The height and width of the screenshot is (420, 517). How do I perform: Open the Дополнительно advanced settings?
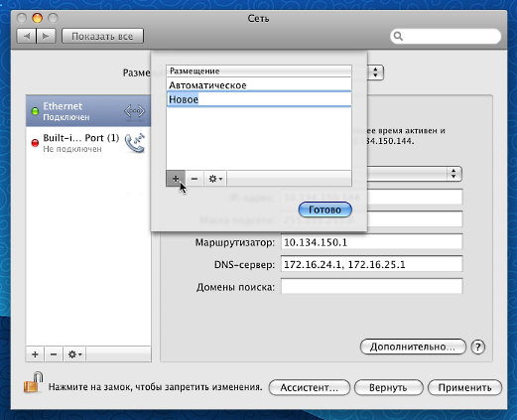(413, 347)
